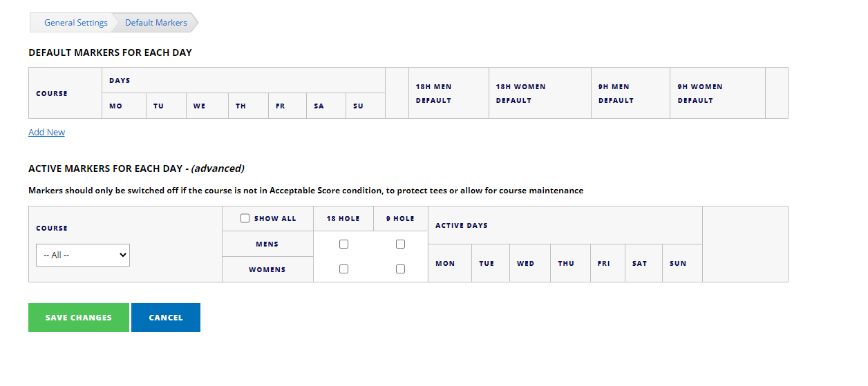The image size is (868, 386).
Task: Check the Mens 18 Hole checkbox
Action: 343,244
